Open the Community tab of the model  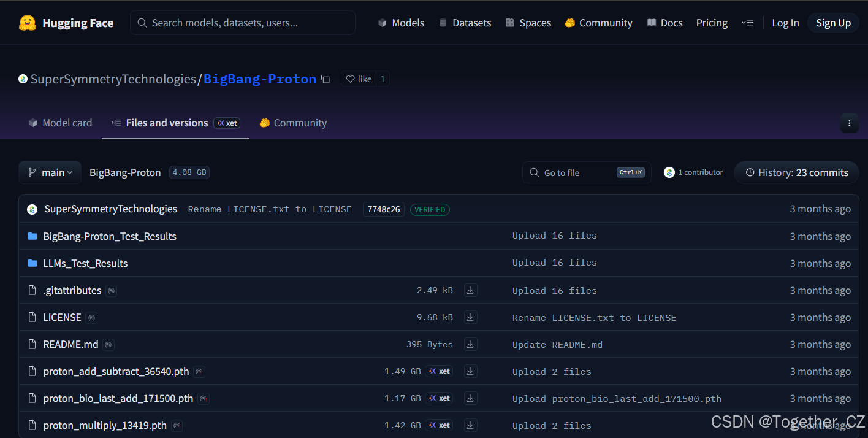[293, 123]
